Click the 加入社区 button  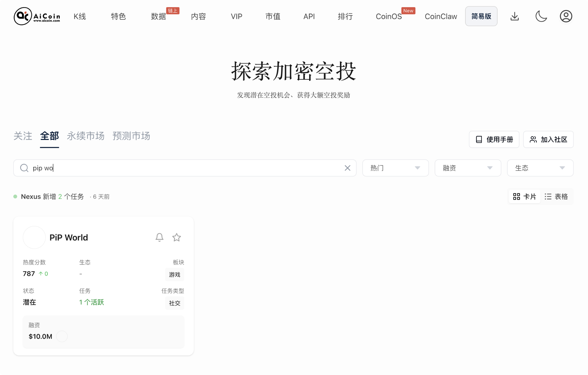click(x=548, y=139)
